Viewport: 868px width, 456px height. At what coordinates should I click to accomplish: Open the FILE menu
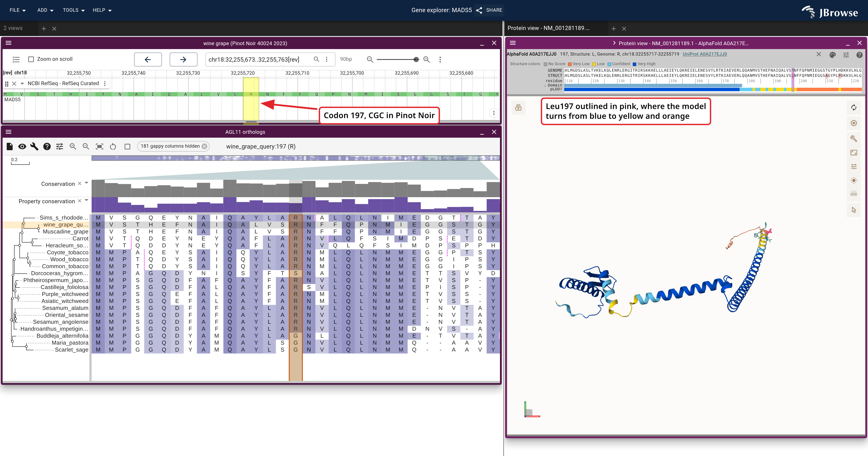coord(18,10)
